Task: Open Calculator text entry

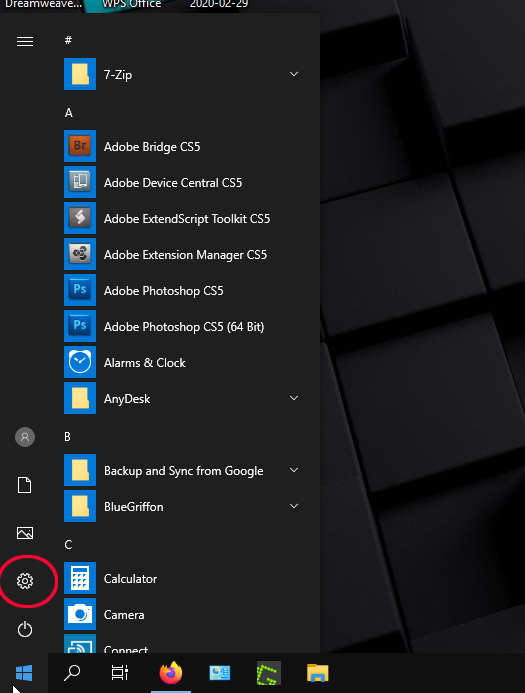Action: click(x=130, y=579)
